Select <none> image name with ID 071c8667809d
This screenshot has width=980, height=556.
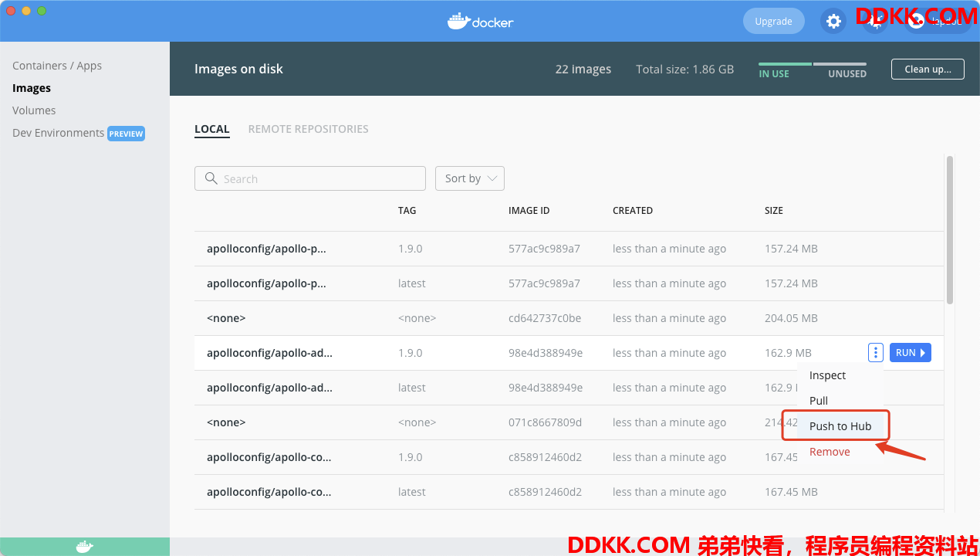pyautogui.click(x=226, y=422)
